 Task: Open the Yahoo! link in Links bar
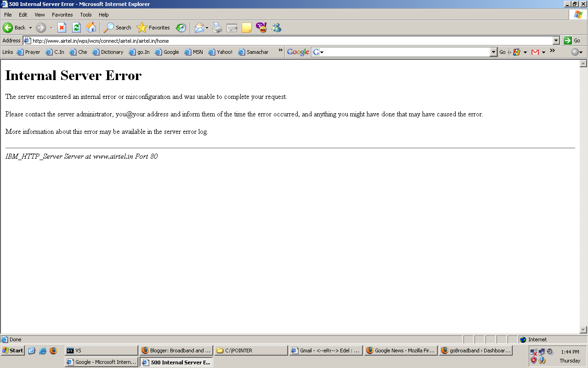[x=220, y=52]
